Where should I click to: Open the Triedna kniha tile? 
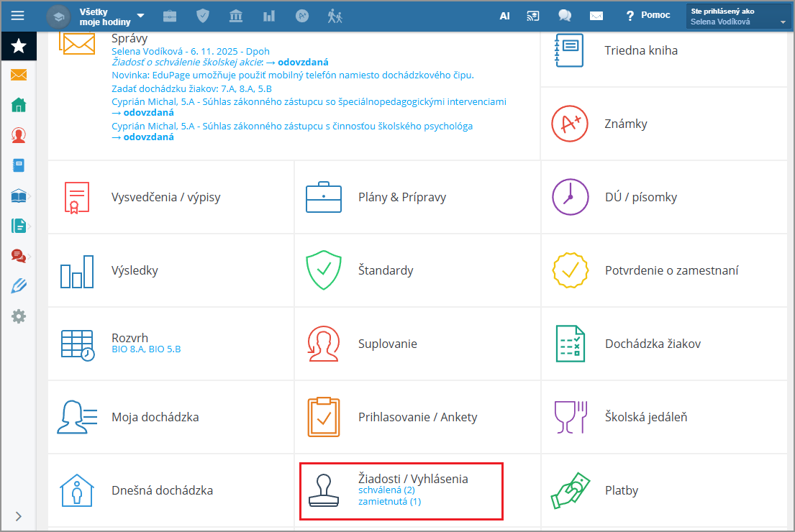pyautogui.click(x=640, y=51)
